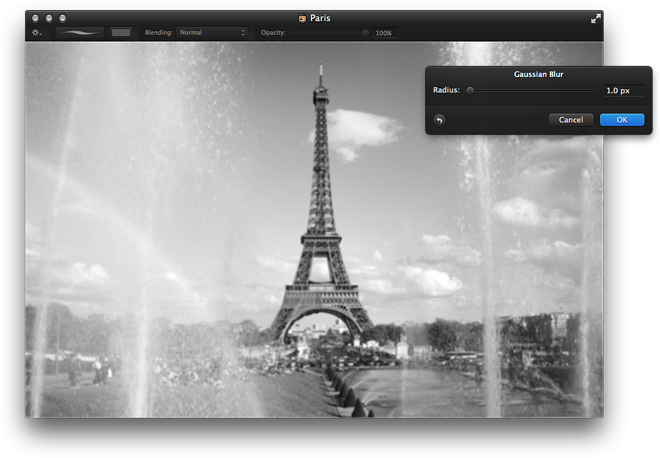Viewport: 660px width, 458px height.
Task: Click the Gaussian Blur panel title
Action: (538, 74)
